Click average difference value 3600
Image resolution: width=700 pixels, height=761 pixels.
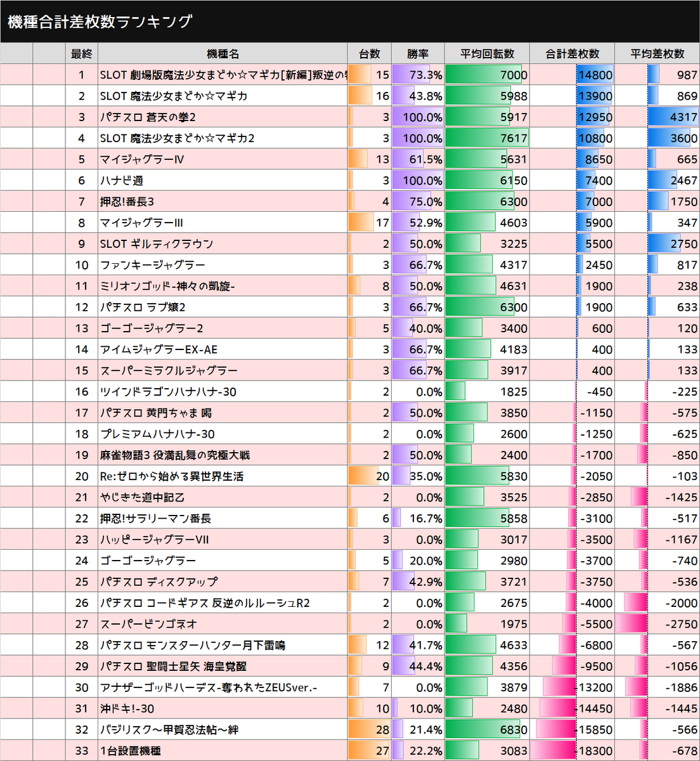(684, 138)
